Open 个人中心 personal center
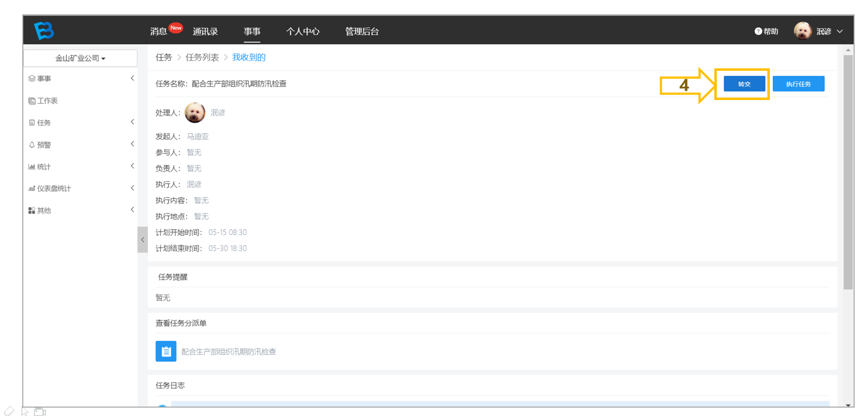This screenshot has height=416, width=868. click(303, 31)
